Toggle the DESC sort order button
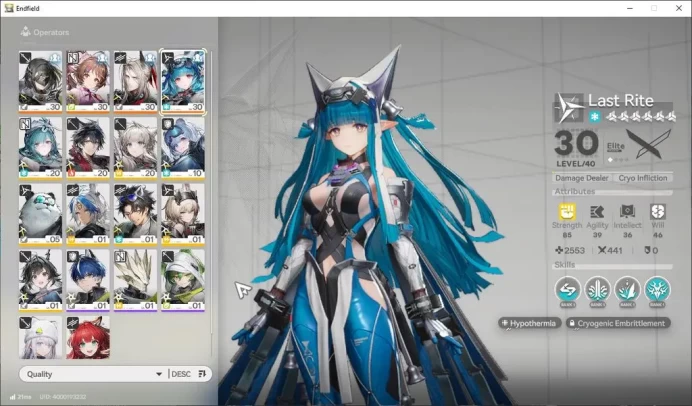 [x=181, y=374]
